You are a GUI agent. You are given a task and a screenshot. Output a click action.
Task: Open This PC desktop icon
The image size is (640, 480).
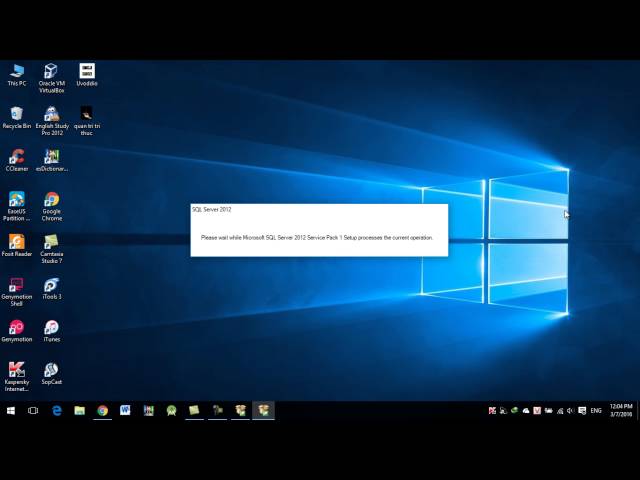click(17, 75)
